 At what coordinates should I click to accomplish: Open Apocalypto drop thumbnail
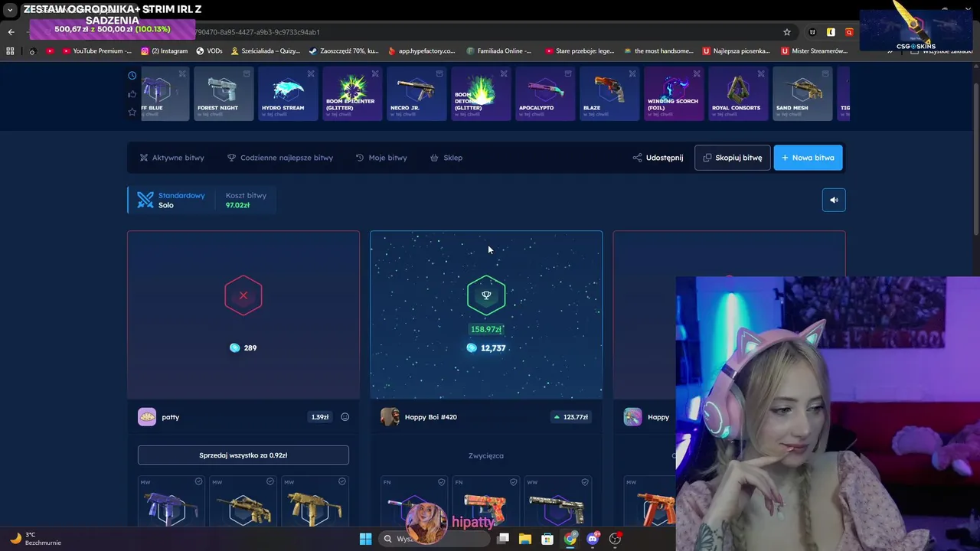point(545,93)
